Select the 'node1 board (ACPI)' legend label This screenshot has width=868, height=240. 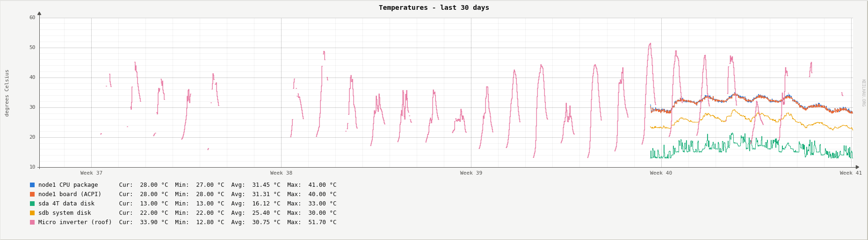(70, 194)
